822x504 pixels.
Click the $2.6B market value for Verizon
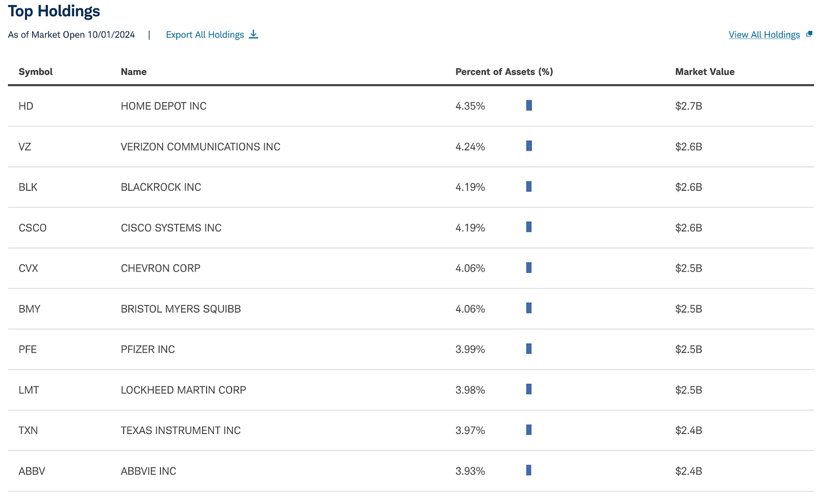689,147
